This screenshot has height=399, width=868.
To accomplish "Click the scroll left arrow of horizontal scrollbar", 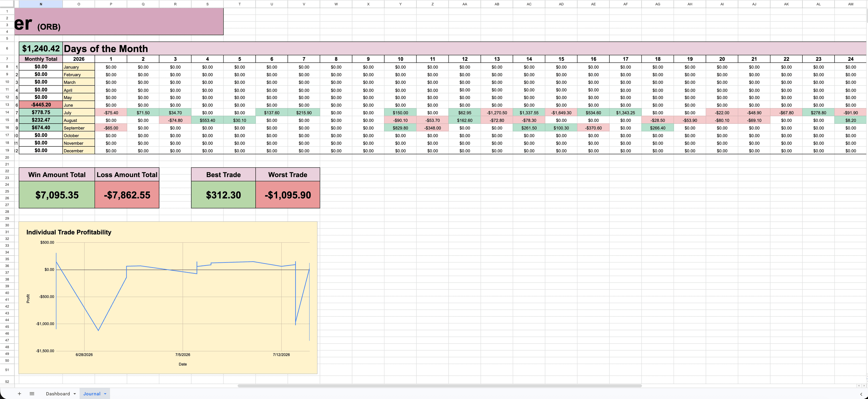I will (x=859, y=385).
